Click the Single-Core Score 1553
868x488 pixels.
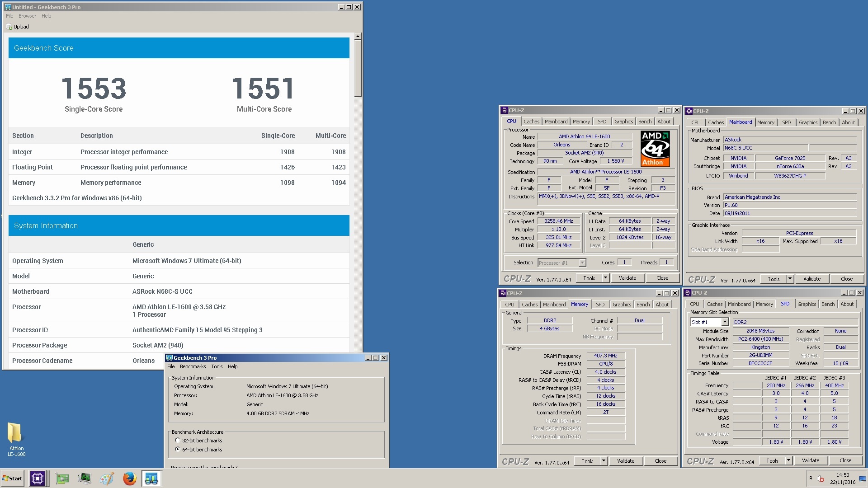(94, 89)
